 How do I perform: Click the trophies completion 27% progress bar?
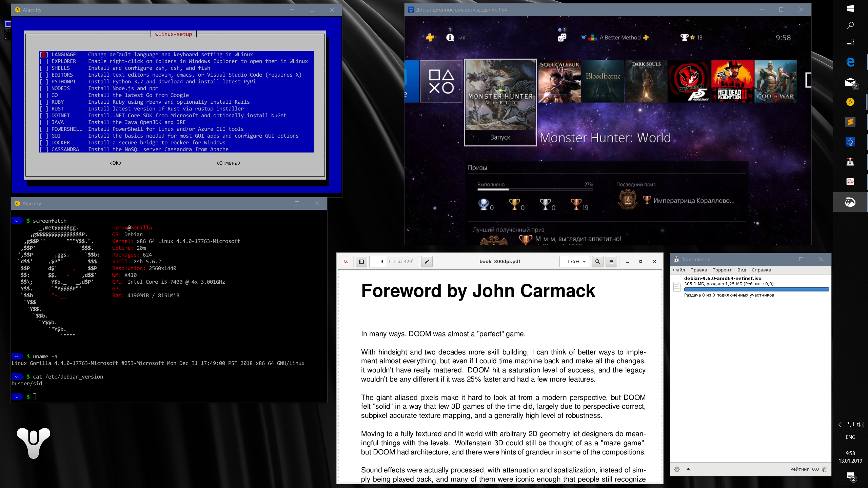[x=535, y=189]
